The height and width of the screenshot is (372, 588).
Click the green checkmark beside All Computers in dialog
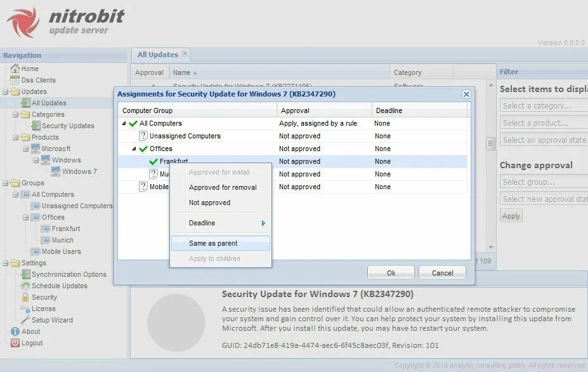(x=133, y=124)
